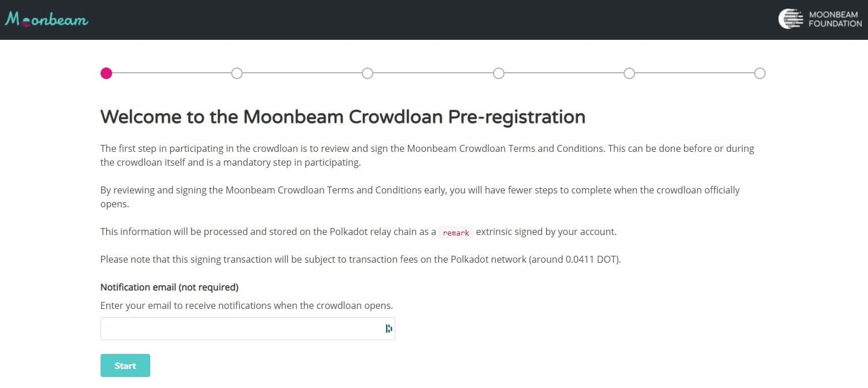Click the "Notification email (not required)" label
The height and width of the screenshot is (388, 868).
(x=169, y=287)
